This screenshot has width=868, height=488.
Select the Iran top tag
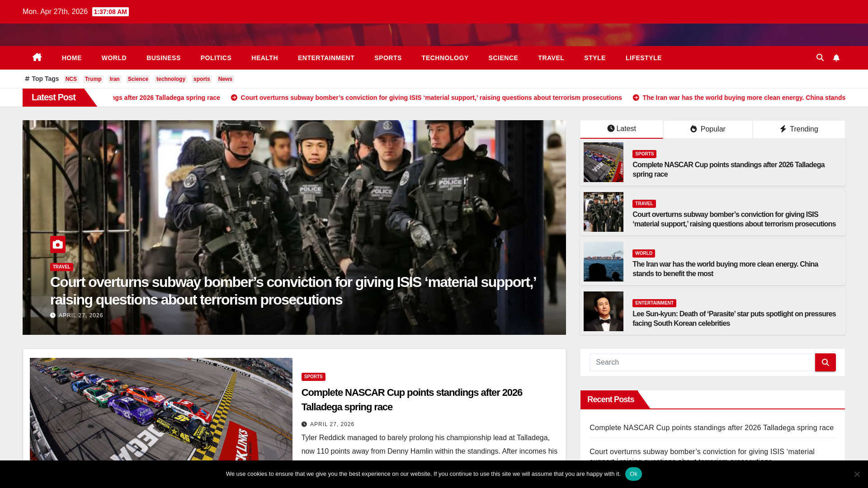tap(115, 79)
